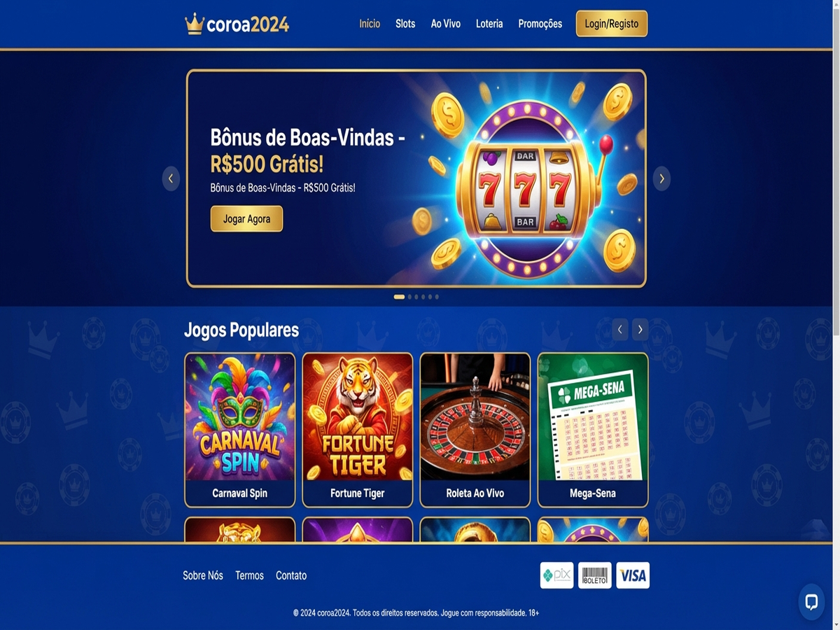The width and height of the screenshot is (840, 630).
Task: Click the coroa2024 crown logo
Action: click(x=237, y=24)
